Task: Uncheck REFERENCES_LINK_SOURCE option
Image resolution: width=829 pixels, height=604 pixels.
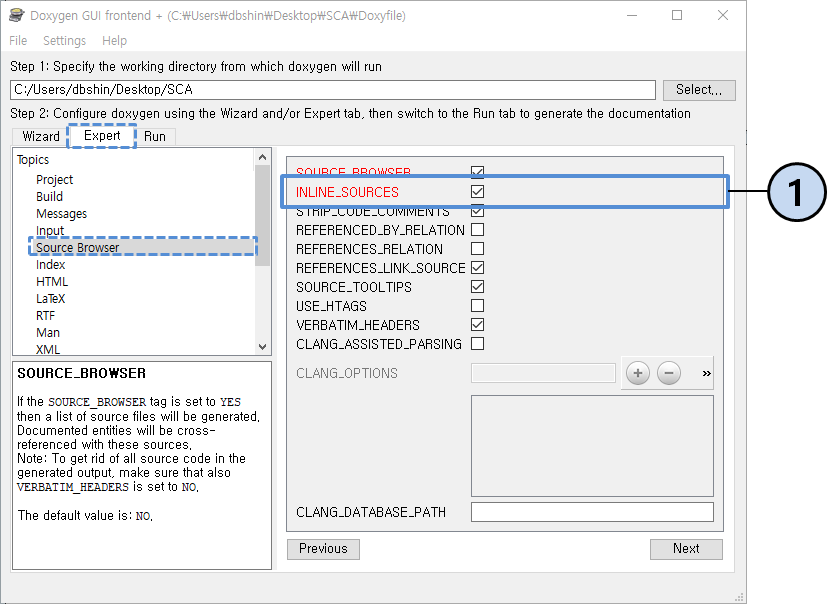Action: pos(477,268)
